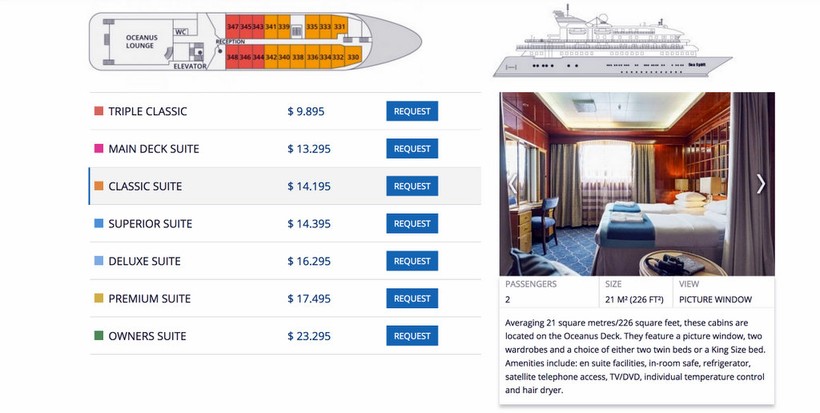Request the Premium Suite
This screenshot has width=820, height=413.
(x=412, y=299)
